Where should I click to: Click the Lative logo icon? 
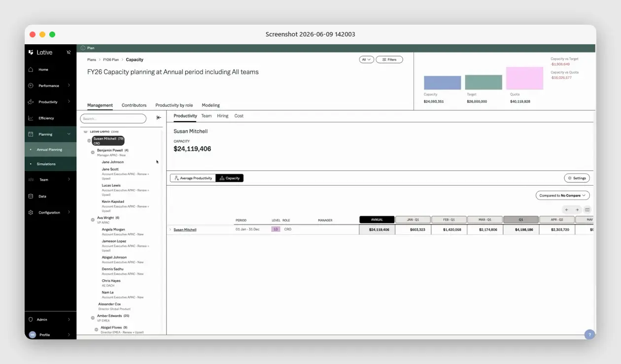tap(31, 52)
